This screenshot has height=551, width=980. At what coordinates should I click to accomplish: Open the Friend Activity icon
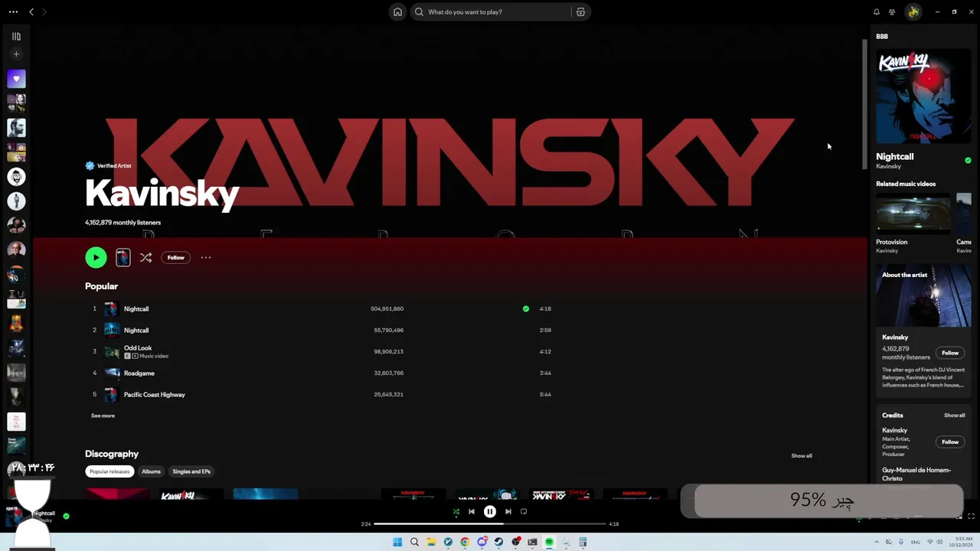click(x=892, y=11)
